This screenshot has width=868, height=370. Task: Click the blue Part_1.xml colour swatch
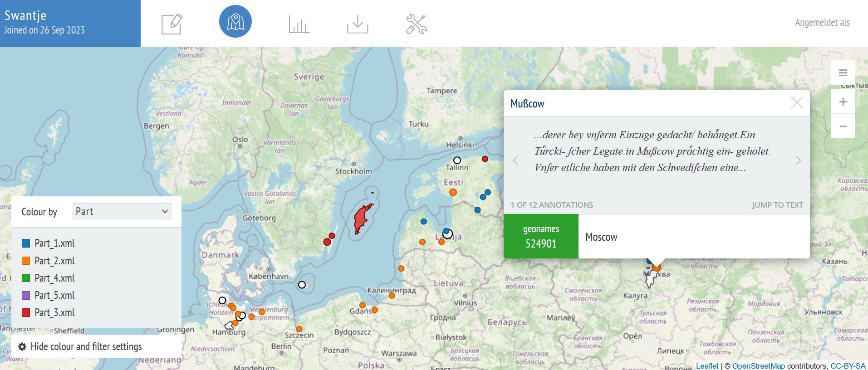click(26, 243)
